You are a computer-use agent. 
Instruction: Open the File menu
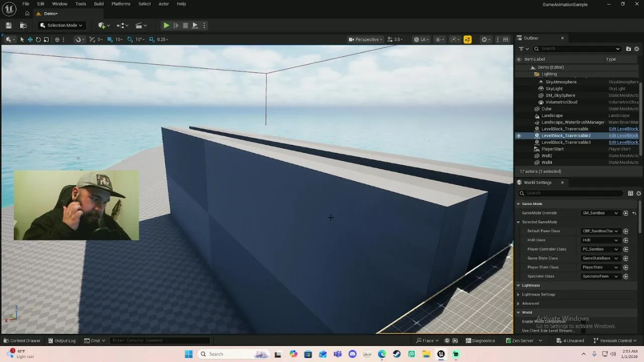click(x=26, y=4)
